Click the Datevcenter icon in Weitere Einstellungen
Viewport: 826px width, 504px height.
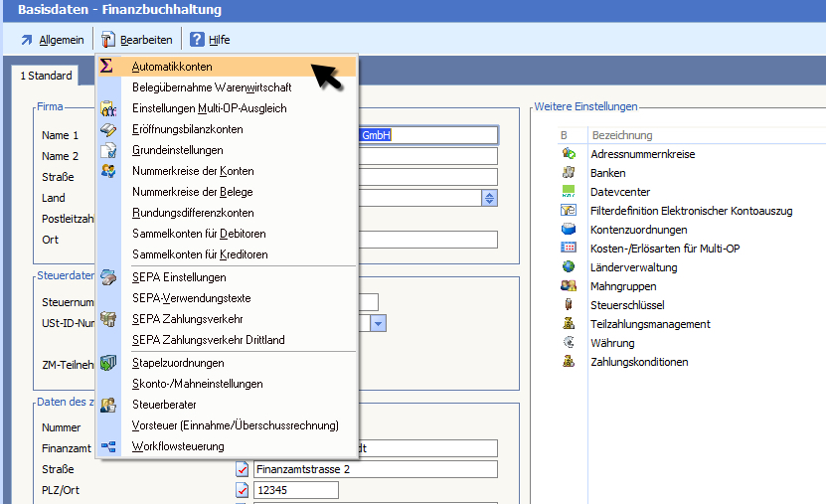pos(569,191)
